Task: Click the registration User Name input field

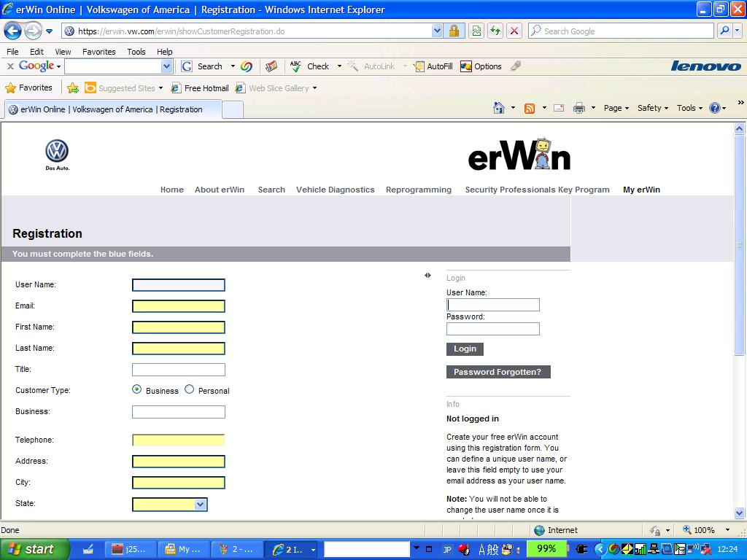Action: coord(179,285)
